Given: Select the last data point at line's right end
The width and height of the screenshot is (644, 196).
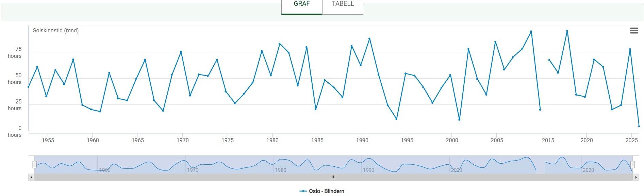Looking at the screenshot, I should click(639, 126).
